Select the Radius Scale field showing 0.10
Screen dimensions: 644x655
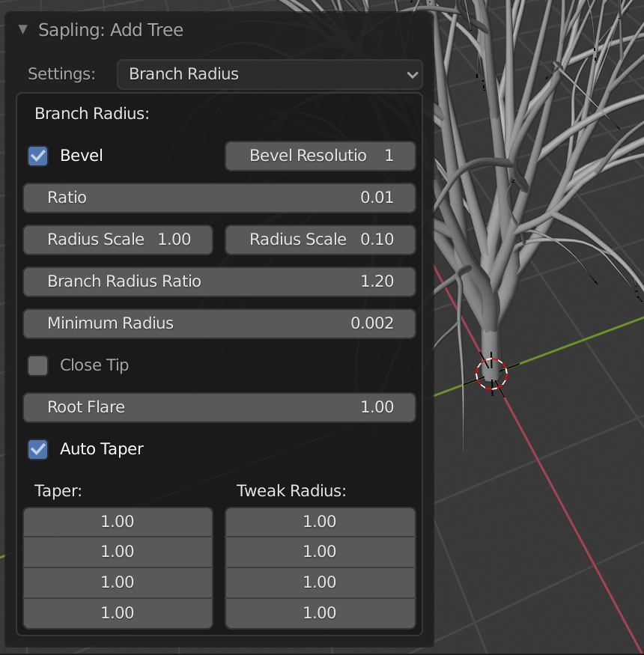(x=321, y=240)
